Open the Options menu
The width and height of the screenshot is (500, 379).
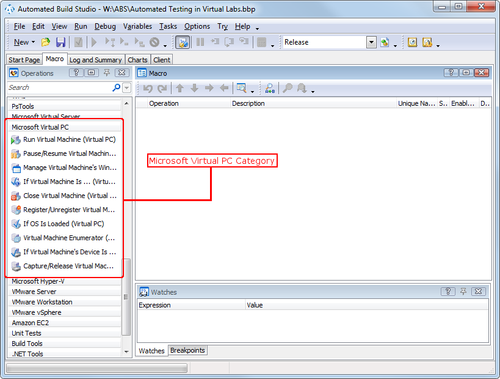[x=197, y=26]
